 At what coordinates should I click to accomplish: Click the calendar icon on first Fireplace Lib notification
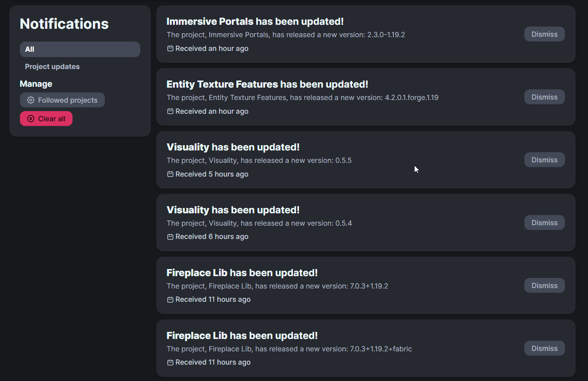click(x=170, y=299)
